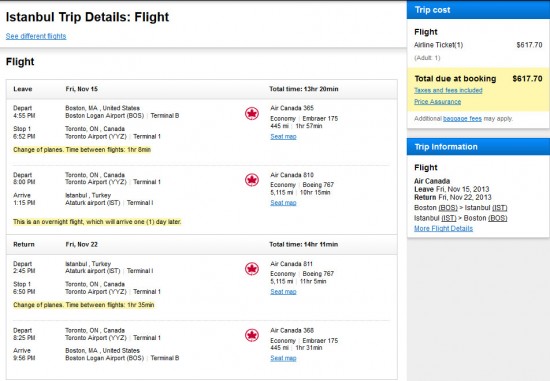Viewport: 550px width, 381px height.
Task: Open the Price Assurance link
Action: pyautogui.click(x=437, y=102)
